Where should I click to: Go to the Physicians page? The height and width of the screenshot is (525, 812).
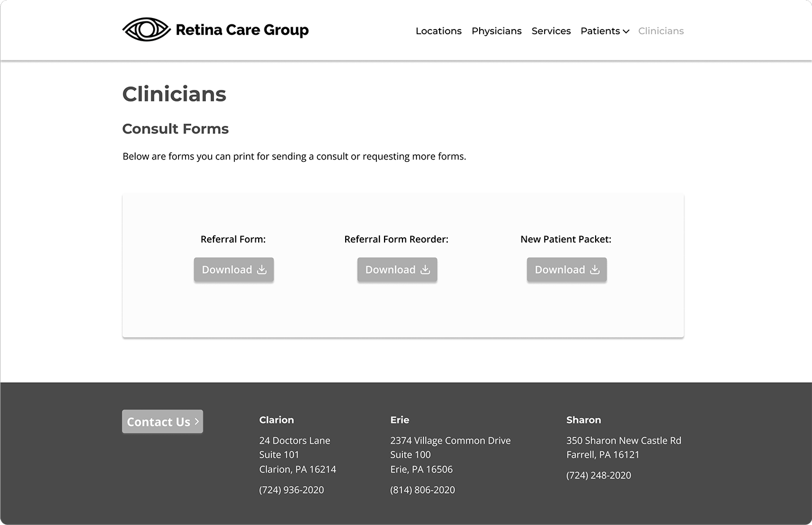point(496,31)
